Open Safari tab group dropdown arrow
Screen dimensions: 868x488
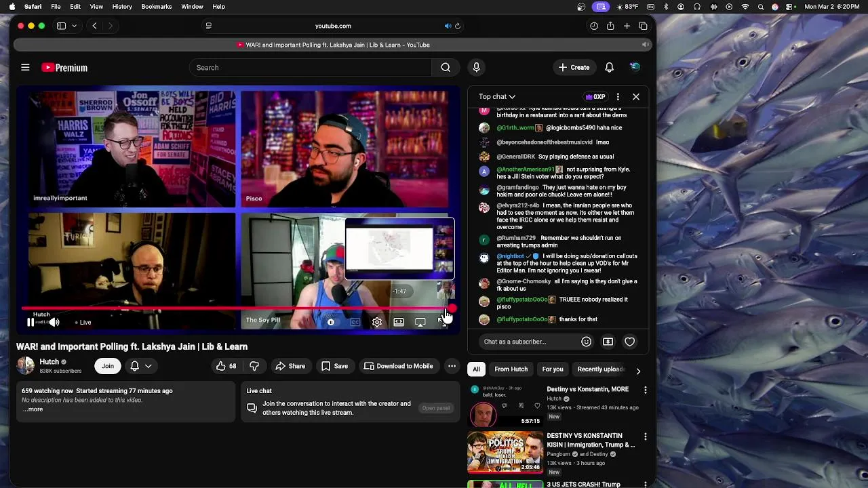[x=74, y=26]
